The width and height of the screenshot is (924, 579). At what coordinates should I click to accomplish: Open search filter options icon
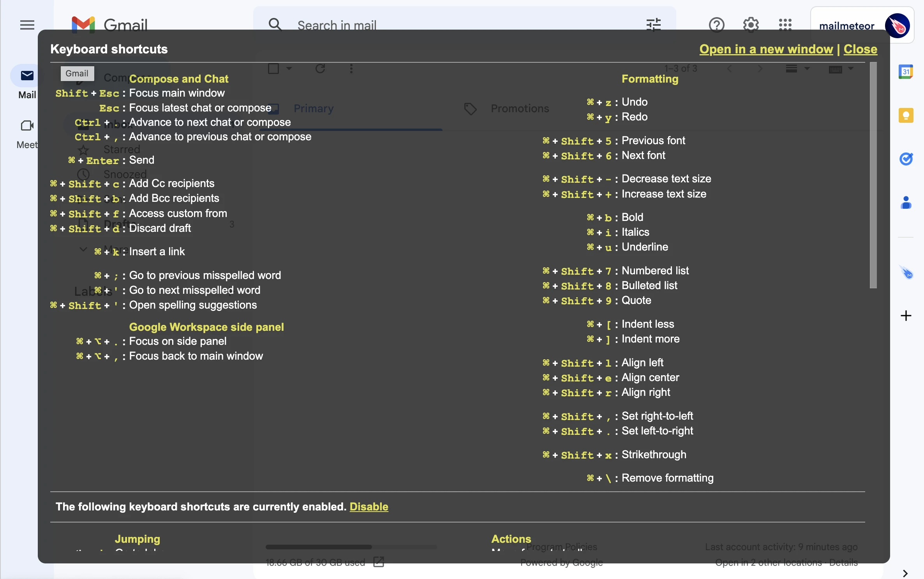653,25
